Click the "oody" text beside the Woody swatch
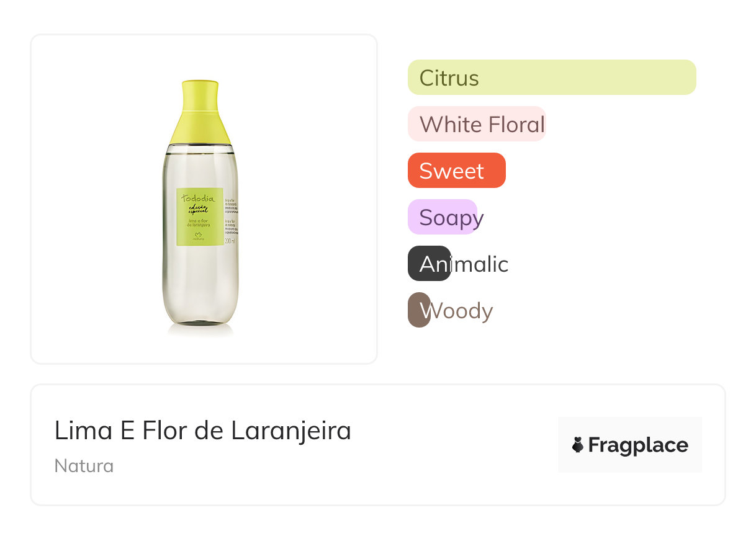This screenshot has width=756, height=536. pyautogui.click(x=462, y=311)
